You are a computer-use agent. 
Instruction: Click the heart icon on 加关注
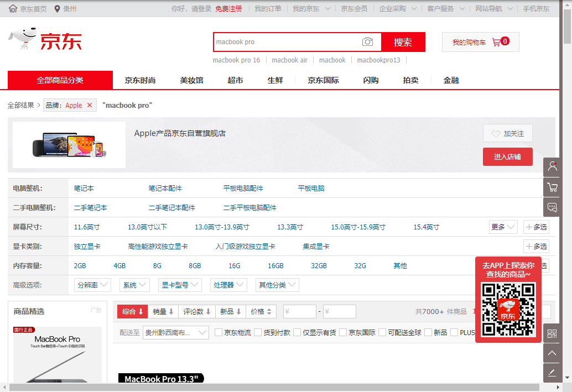tap(496, 134)
